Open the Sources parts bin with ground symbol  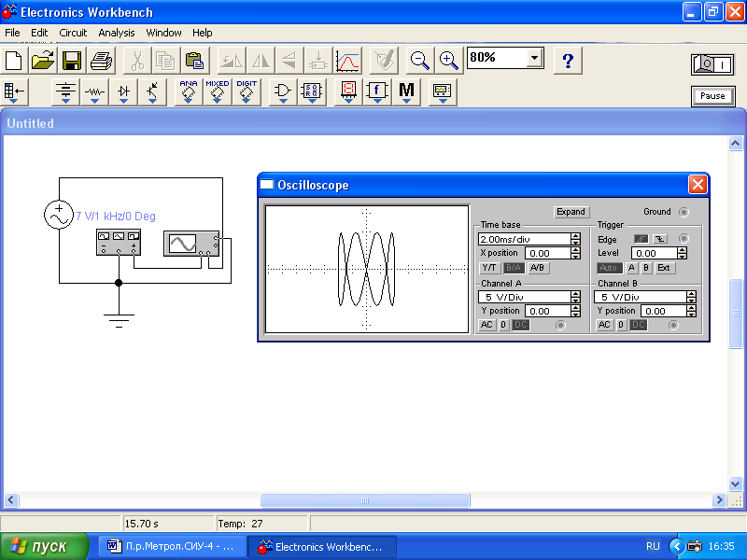(x=65, y=91)
